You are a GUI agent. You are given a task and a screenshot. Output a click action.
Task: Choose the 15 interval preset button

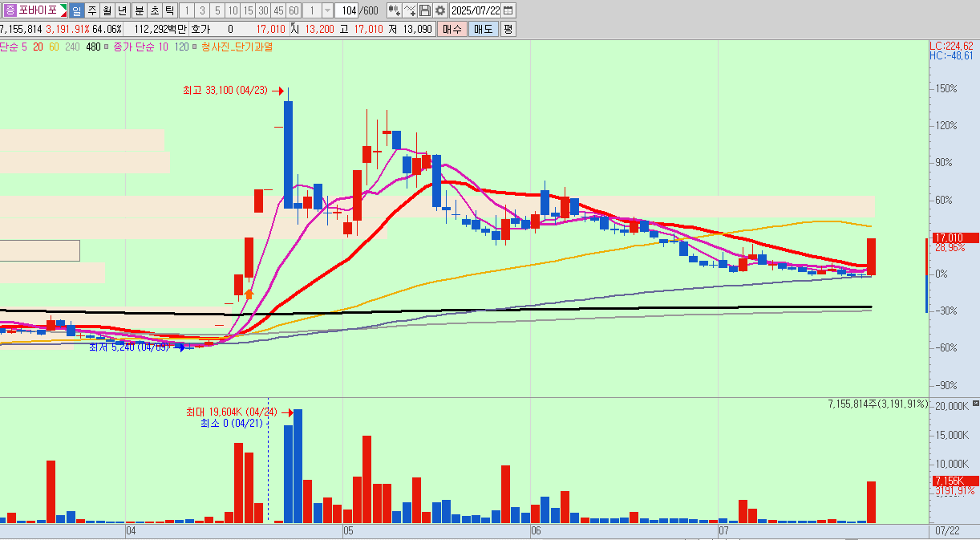[x=248, y=10]
